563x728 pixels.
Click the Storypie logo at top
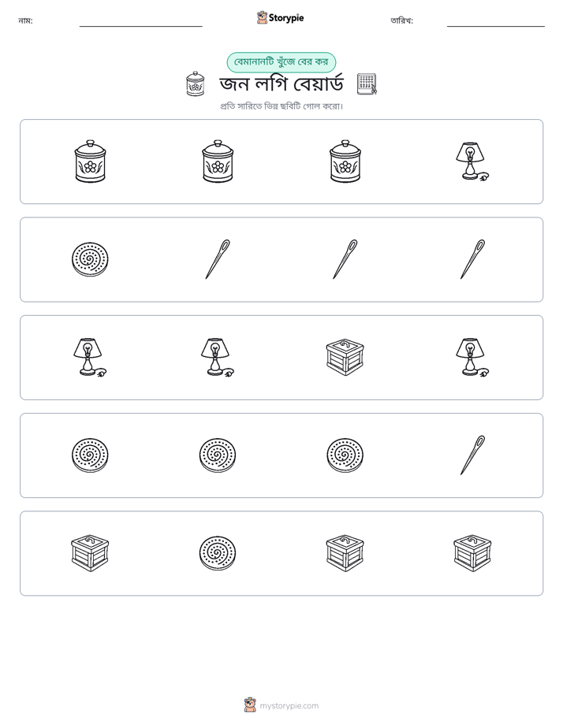tap(280, 17)
